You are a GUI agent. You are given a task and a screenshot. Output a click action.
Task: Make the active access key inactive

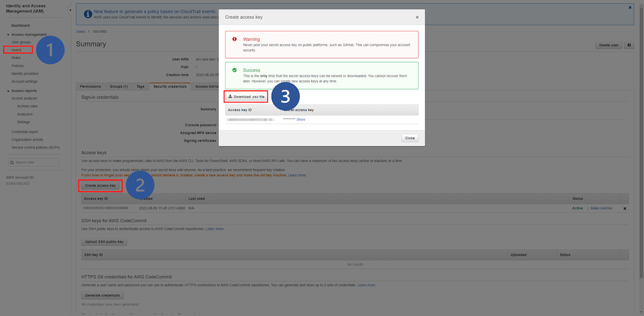pyautogui.click(x=601, y=208)
